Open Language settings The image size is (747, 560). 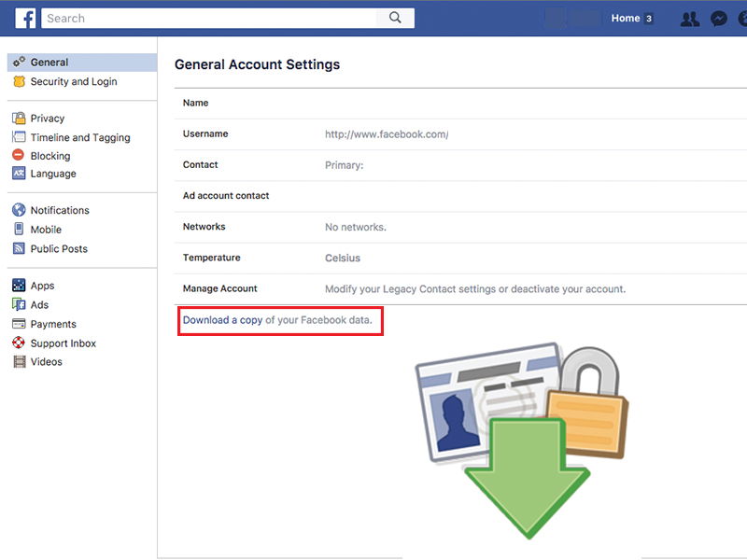53,174
